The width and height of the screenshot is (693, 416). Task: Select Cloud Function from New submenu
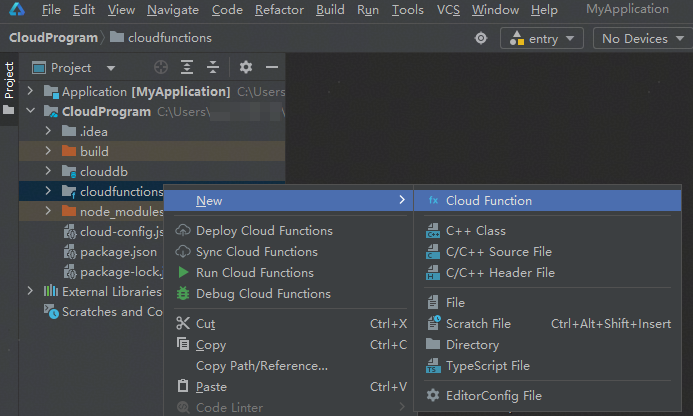(488, 200)
